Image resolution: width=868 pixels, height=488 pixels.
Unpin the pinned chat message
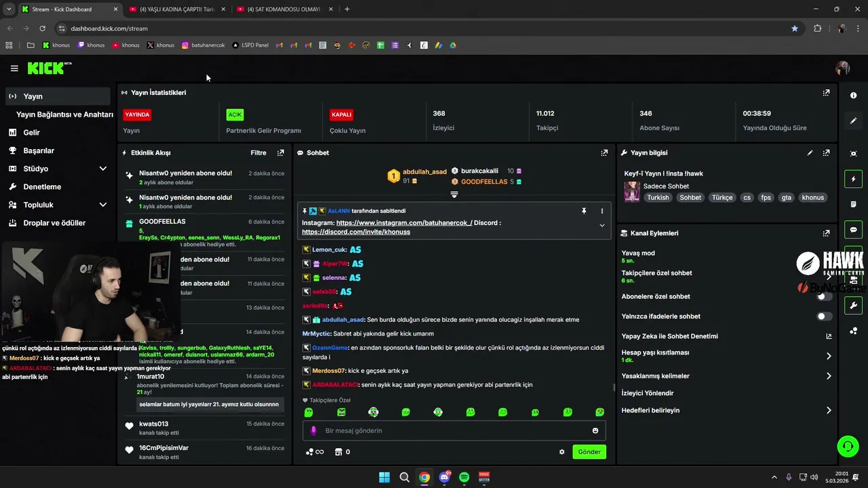pyautogui.click(x=584, y=211)
